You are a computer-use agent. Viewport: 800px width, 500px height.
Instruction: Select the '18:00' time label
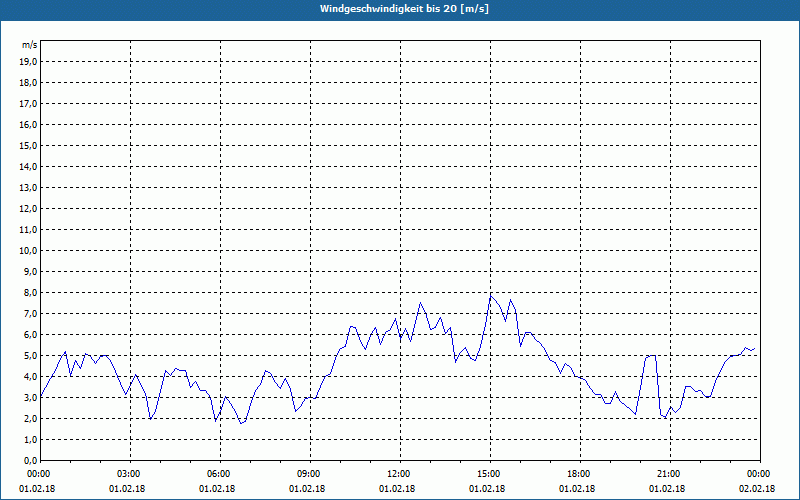point(580,474)
